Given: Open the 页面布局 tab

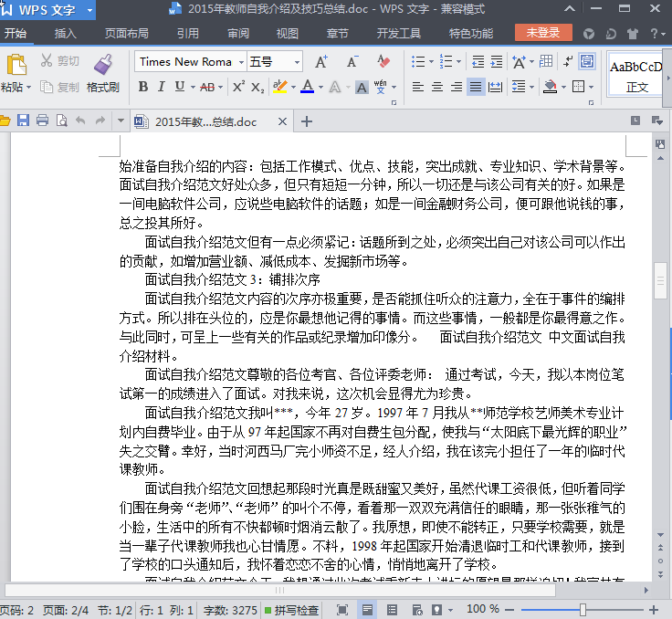Looking at the screenshot, I should pyautogui.click(x=127, y=34).
